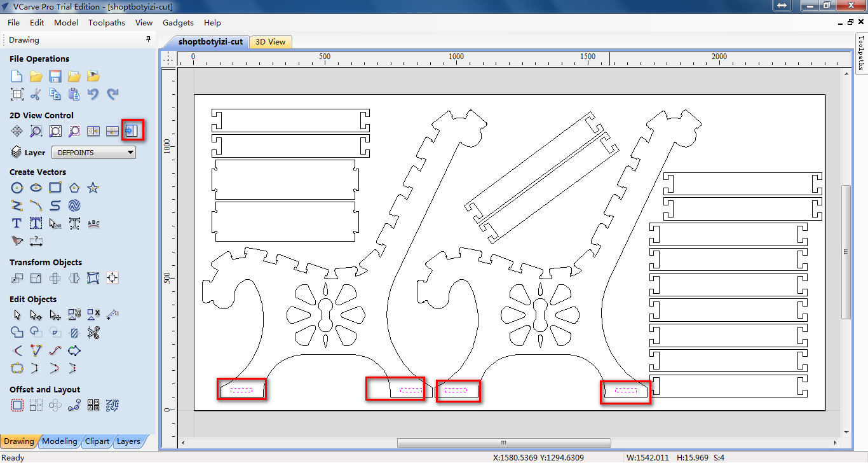Open the Align objects tool
Screen dimensions: 868x463
coord(112,278)
